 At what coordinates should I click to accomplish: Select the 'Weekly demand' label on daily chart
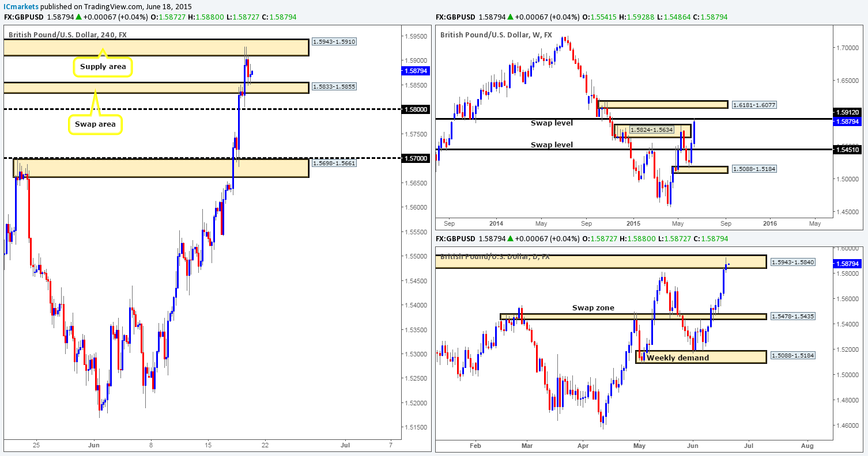click(x=678, y=358)
